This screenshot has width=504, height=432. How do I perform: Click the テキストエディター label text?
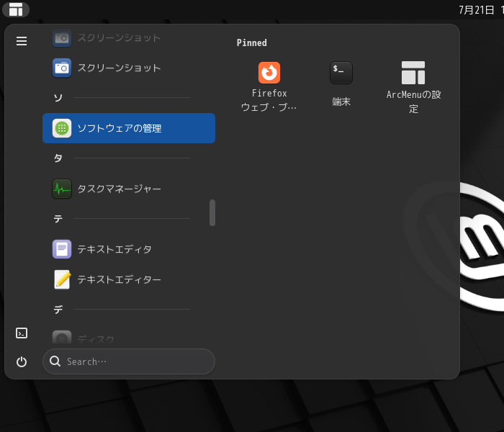tap(120, 279)
